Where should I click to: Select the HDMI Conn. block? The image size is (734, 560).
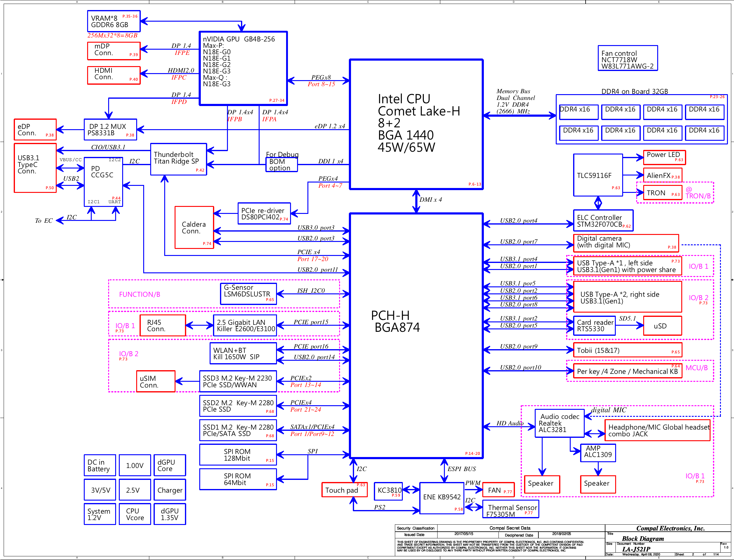coord(113,75)
